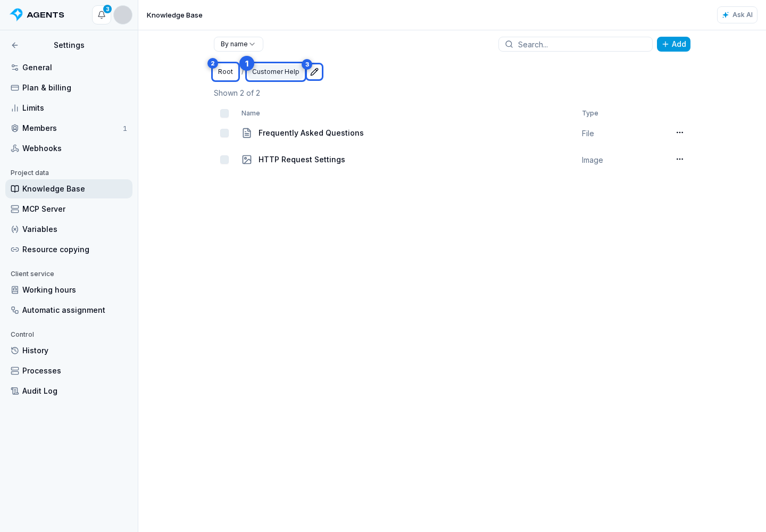This screenshot has width=766, height=532.
Task: Check the HTTP Request Settings row checkbox
Action: click(x=224, y=160)
